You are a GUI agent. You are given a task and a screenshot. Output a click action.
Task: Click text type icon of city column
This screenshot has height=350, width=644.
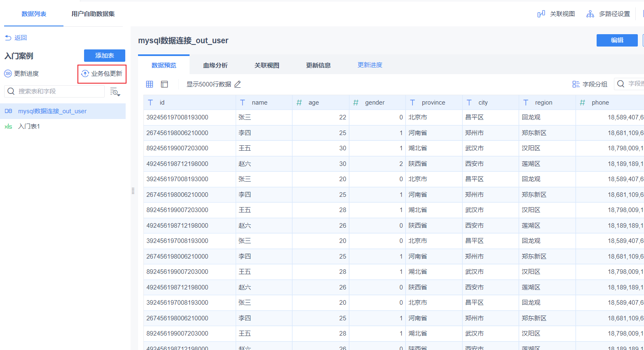pyautogui.click(x=469, y=103)
